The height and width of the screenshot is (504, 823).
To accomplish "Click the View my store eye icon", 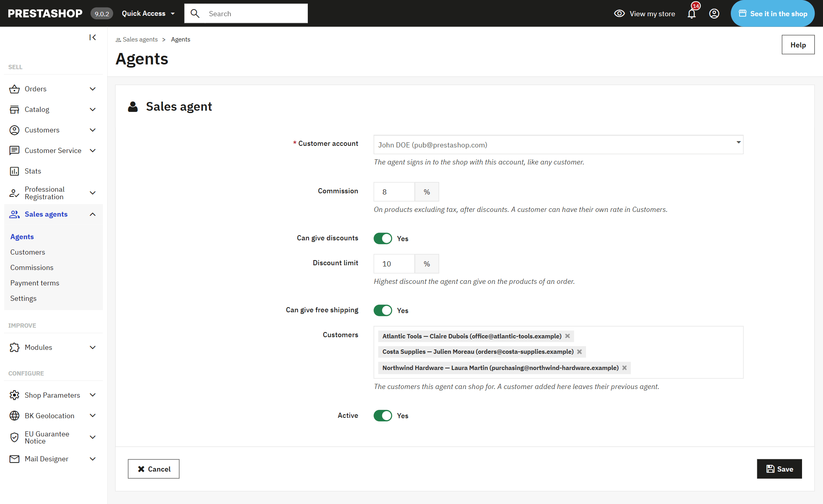I will [619, 14].
